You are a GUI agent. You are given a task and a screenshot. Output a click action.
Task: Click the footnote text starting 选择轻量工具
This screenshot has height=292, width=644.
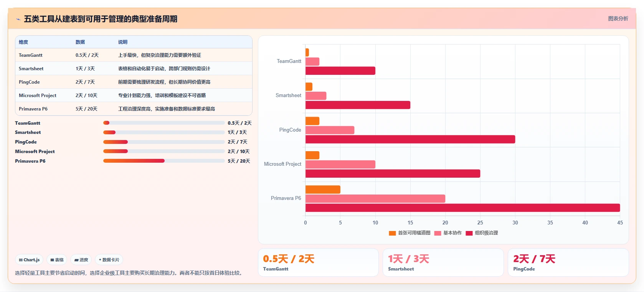click(129, 273)
